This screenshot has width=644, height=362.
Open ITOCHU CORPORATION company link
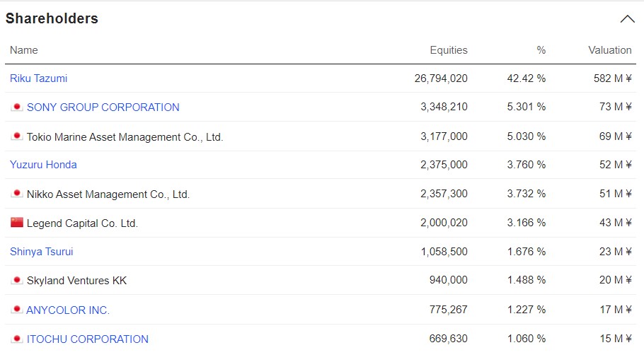coord(88,339)
